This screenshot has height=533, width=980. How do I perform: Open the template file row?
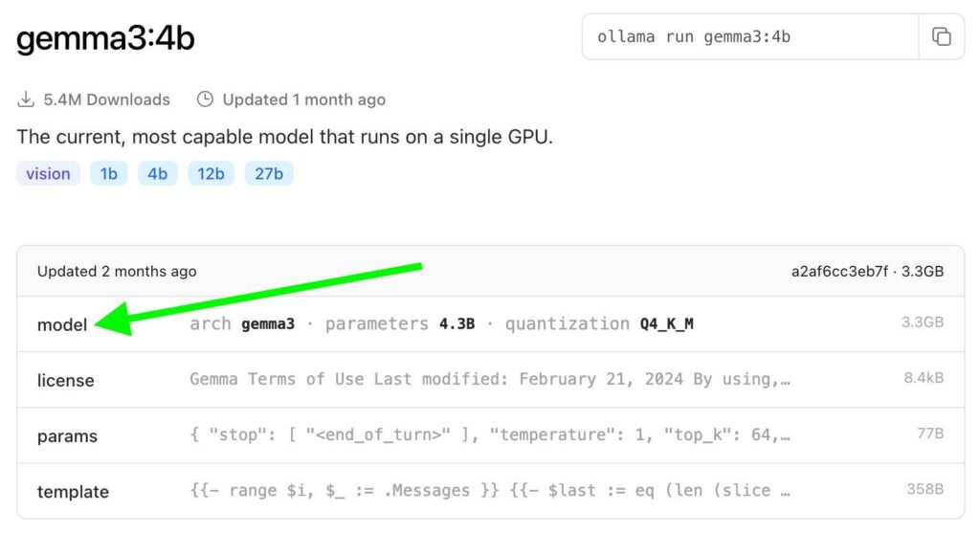click(73, 491)
